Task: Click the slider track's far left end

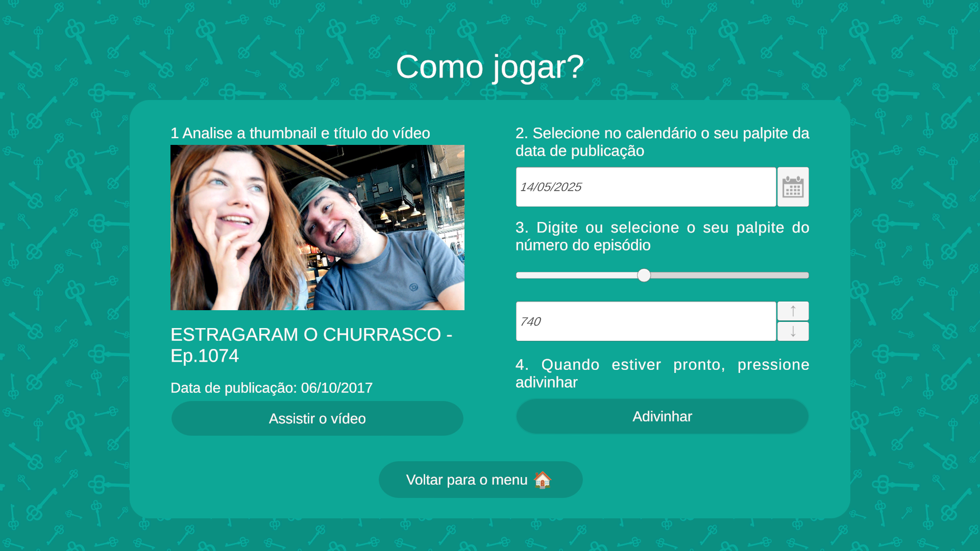Action: (520, 275)
